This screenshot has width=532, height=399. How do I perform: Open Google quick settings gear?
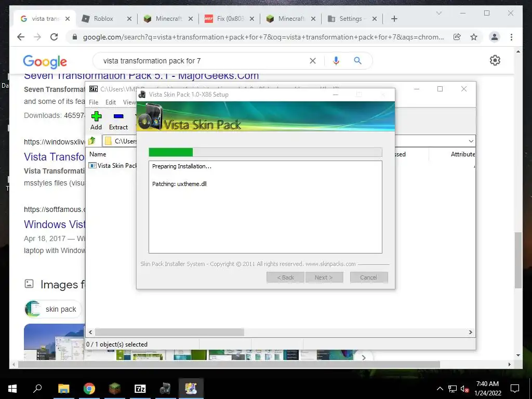(x=495, y=60)
